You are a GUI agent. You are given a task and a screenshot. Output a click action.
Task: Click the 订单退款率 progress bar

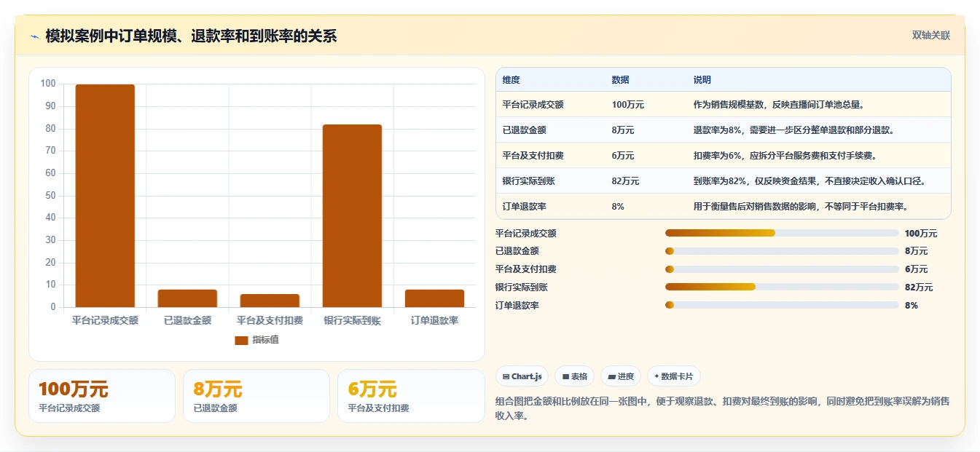pyautogui.click(x=782, y=305)
